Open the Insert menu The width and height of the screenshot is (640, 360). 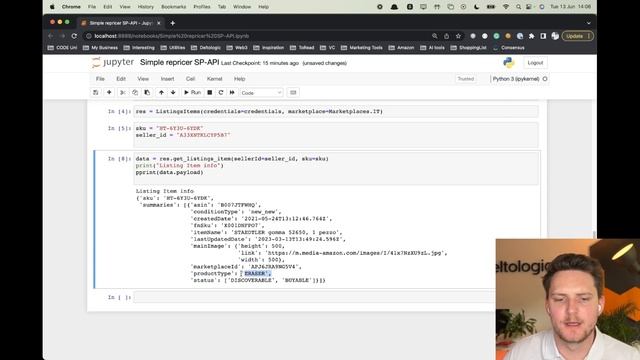(x=167, y=79)
